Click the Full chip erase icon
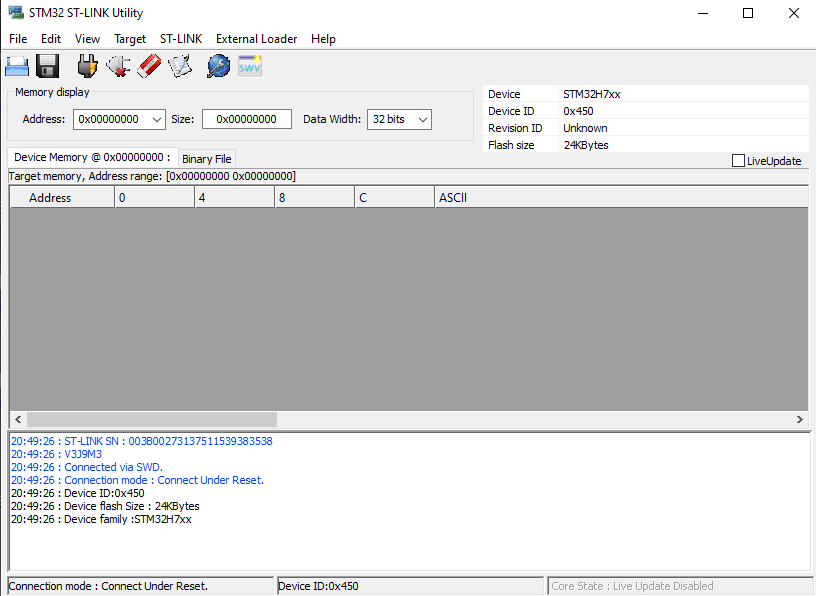 tap(149, 66)
